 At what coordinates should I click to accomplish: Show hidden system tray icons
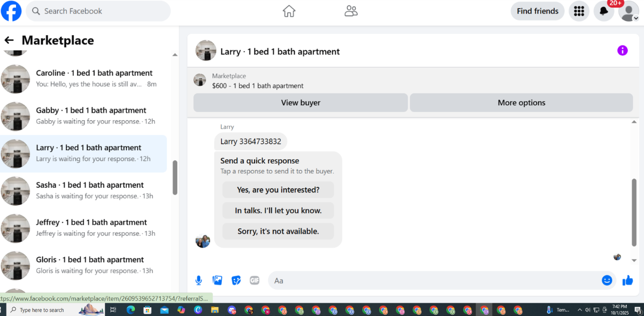(579, 310)
